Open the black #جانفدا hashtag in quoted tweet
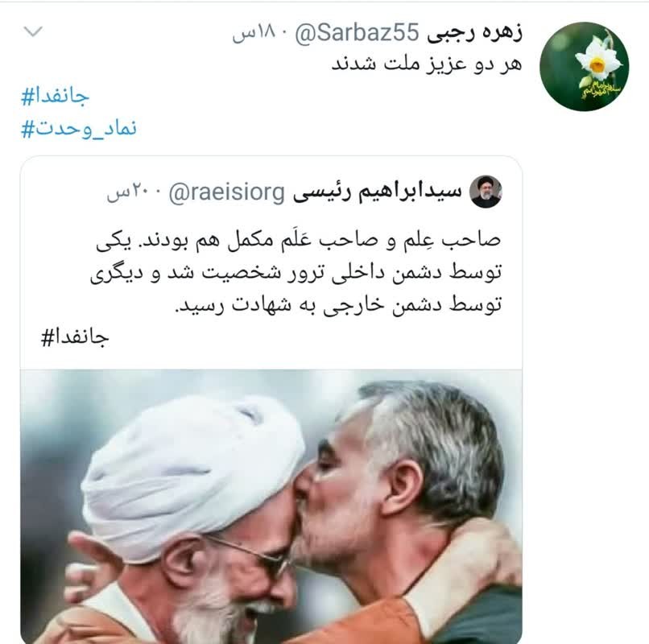 point(75,338)
